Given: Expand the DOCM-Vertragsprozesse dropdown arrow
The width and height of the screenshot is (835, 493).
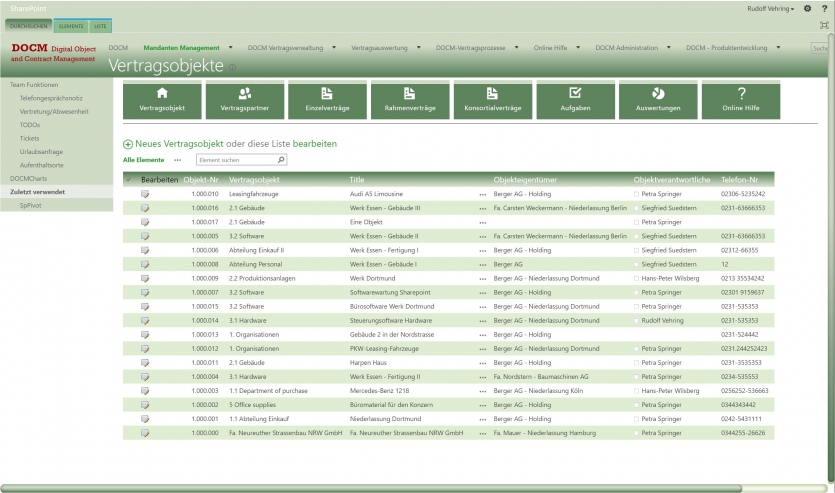Looking at the screenshot, I should (x=517, y=47).
